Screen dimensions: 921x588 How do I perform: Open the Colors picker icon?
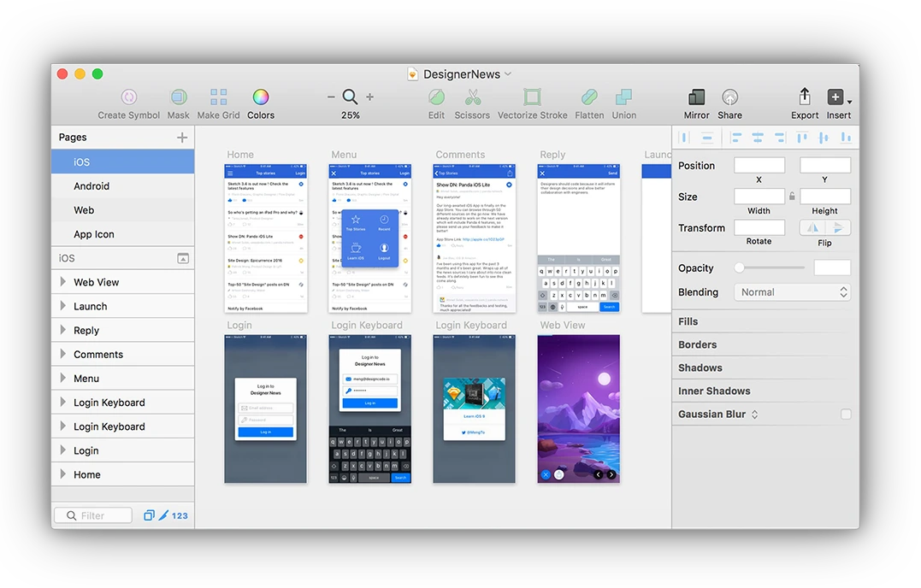tap(261, 97)
